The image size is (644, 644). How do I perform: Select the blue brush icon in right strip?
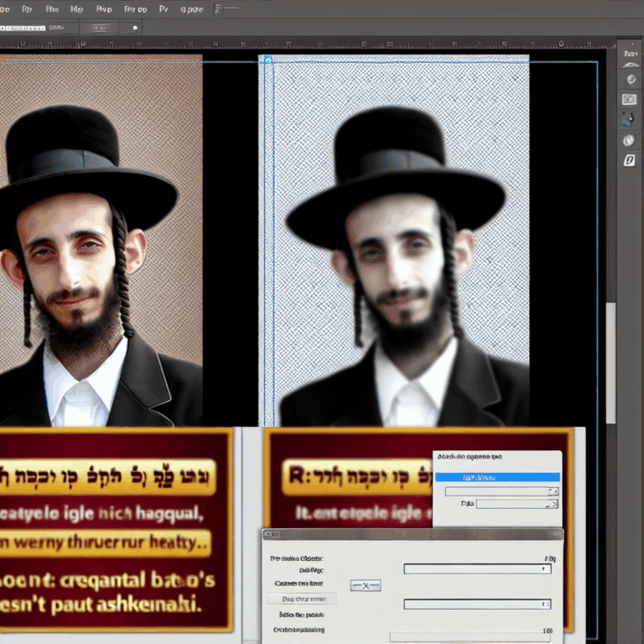629,120
